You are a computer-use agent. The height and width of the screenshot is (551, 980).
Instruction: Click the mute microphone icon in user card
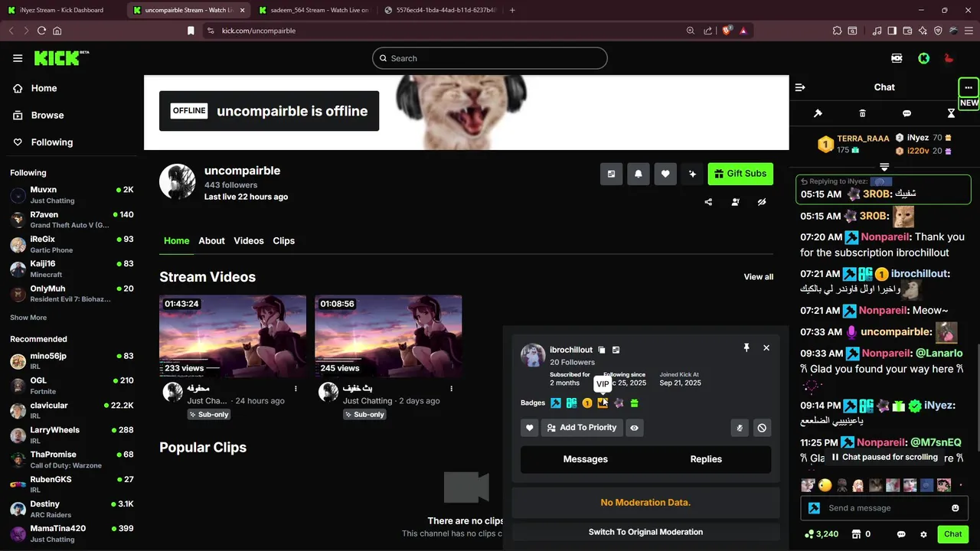[x=739, y=428]
